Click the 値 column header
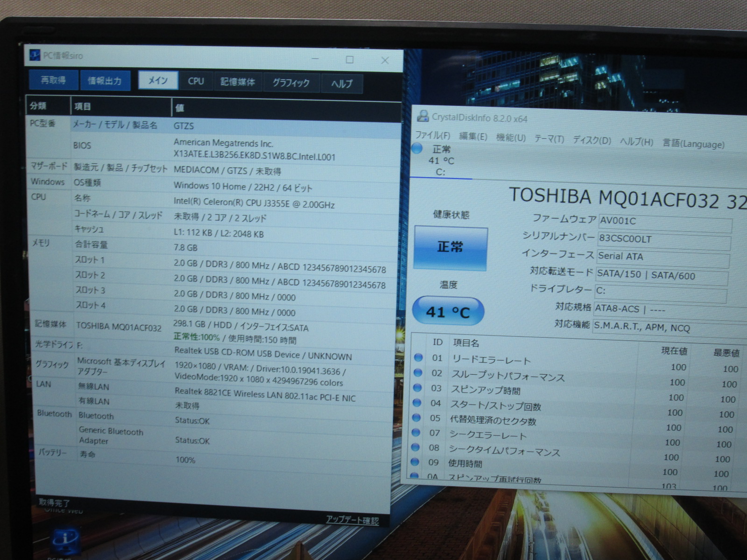Image resolution: width=747 pixels, height=560 pixels. pos(286,108)
